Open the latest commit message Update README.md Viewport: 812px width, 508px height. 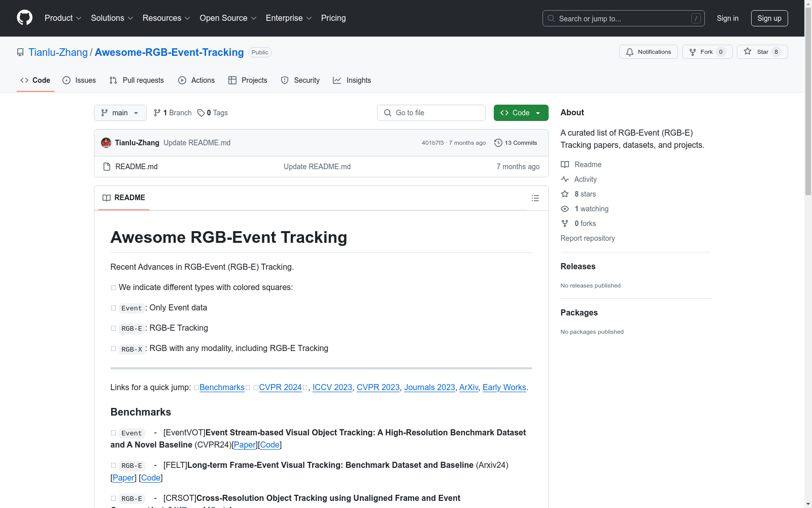[x=197, y=143]
